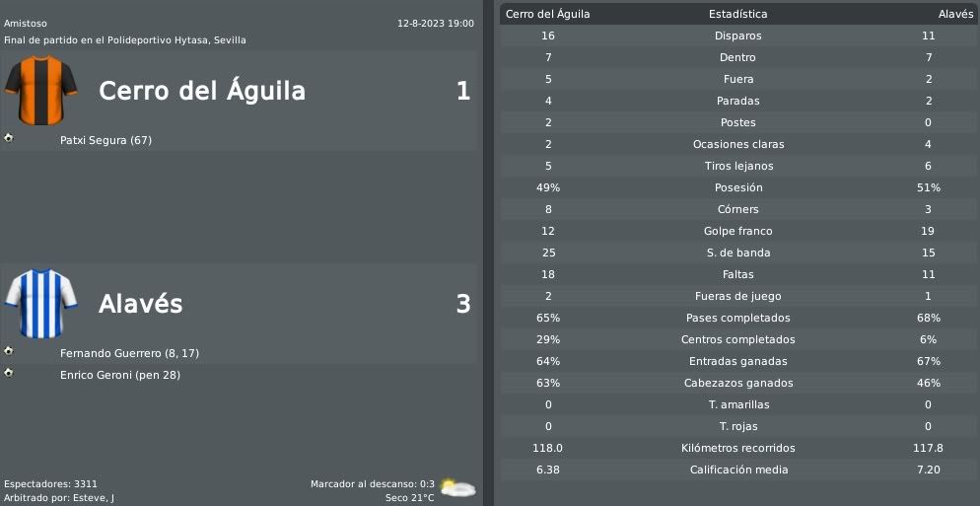Click the goal ball icon beside Patxi Segura

coord(8,138)
